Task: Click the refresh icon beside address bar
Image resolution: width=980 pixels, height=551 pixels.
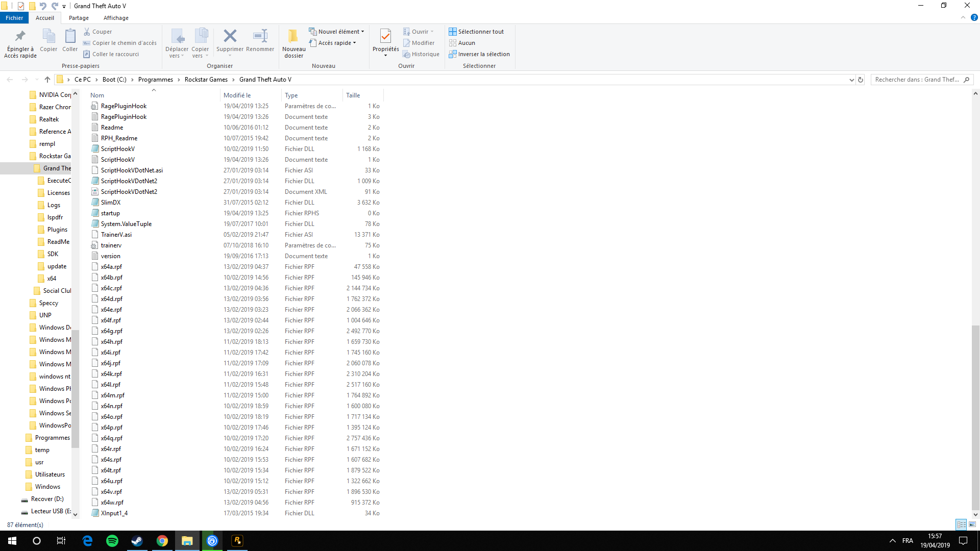Action: 861,80
